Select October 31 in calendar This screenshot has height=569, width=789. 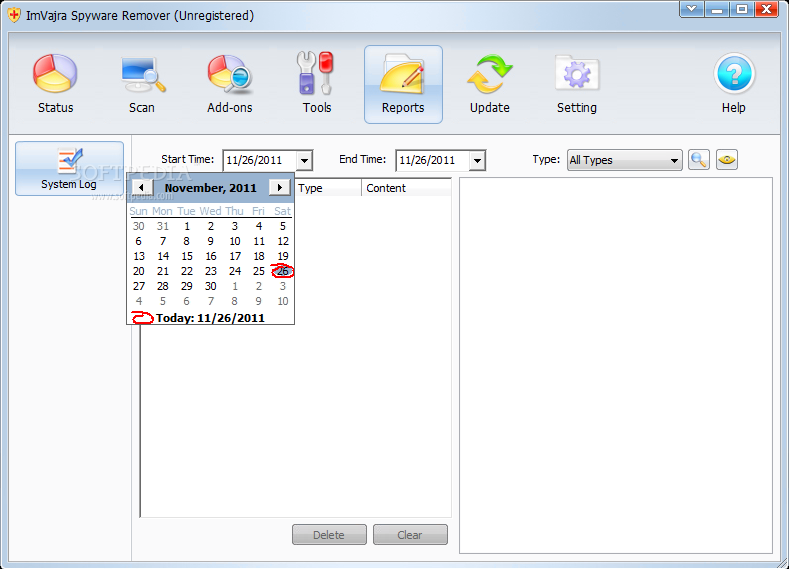point(163,226)
